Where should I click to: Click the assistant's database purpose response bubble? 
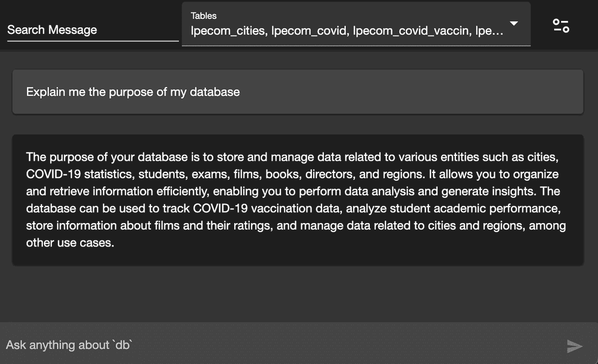click(298, 200)
